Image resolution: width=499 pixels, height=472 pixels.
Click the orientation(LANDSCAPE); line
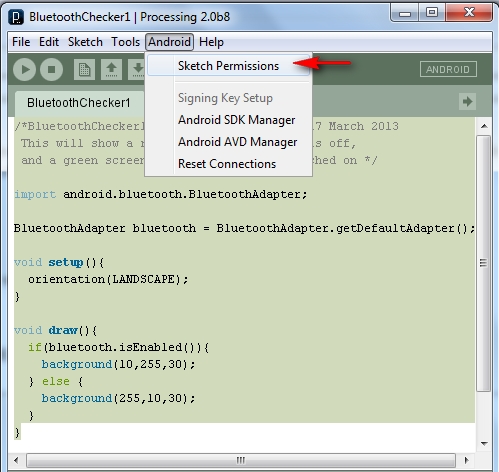point(108,279)
